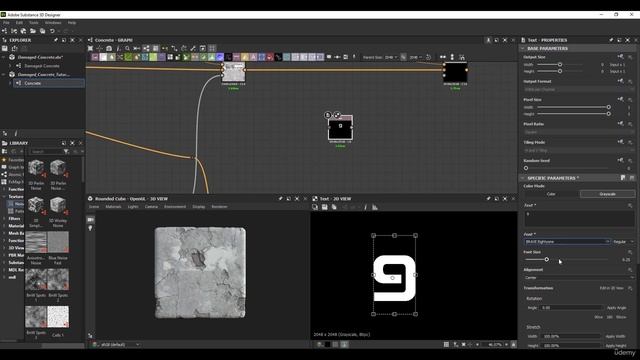This screenshot has height=360, width=640.
Task: Open the Regular font style dropdown
Action: (x=623, y=242)
